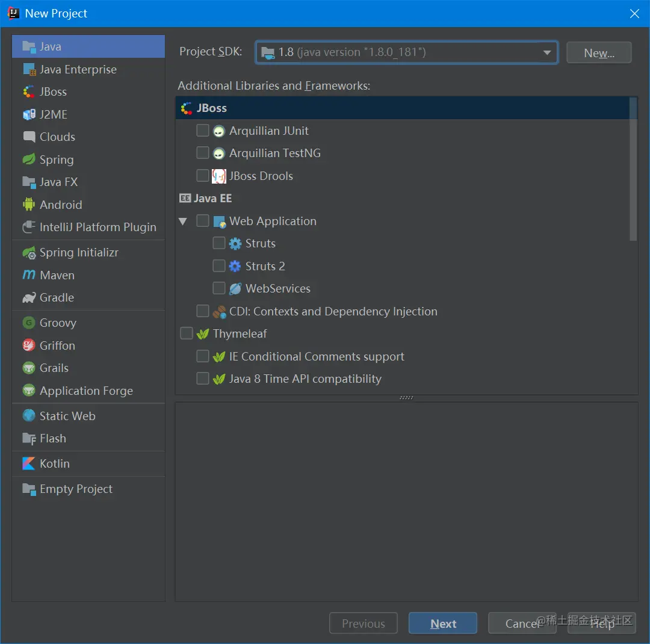Click the Web Application label text
650x644 pixels.
point(273,221)
